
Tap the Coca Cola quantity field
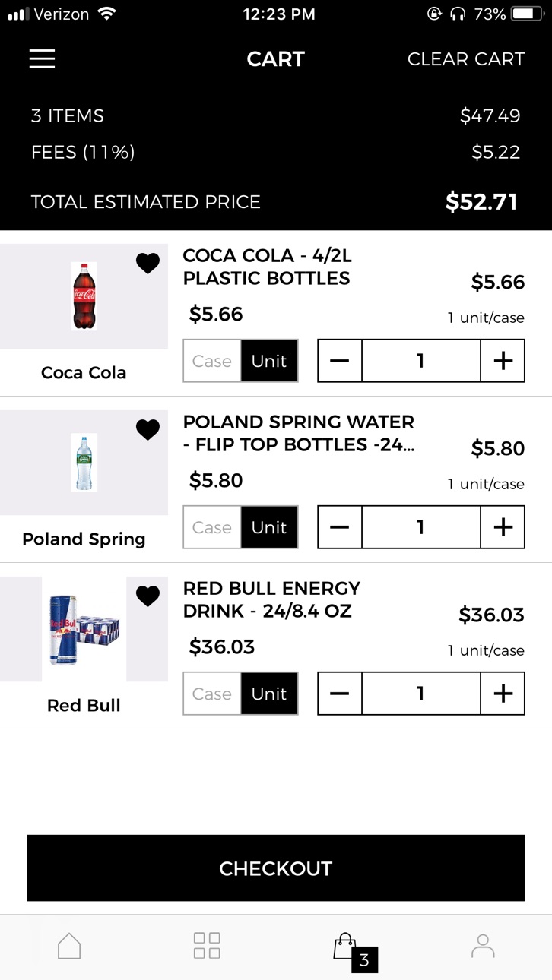pyautogui.click(x=421, y=361)
